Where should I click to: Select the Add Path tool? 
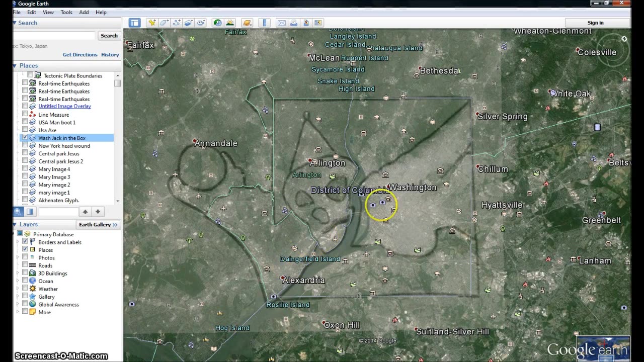tap(176, 23)
